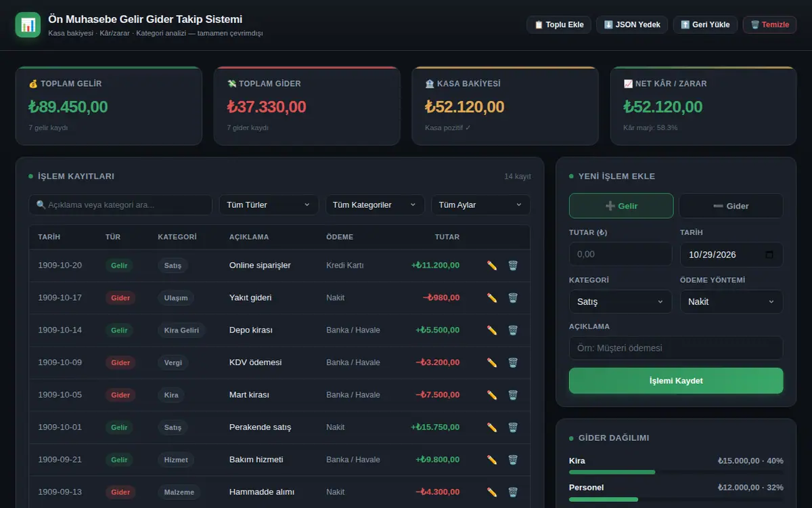812x508 pixels.
Task: Edit the KDV ödemesi record
Action: [x=492, y=362]
